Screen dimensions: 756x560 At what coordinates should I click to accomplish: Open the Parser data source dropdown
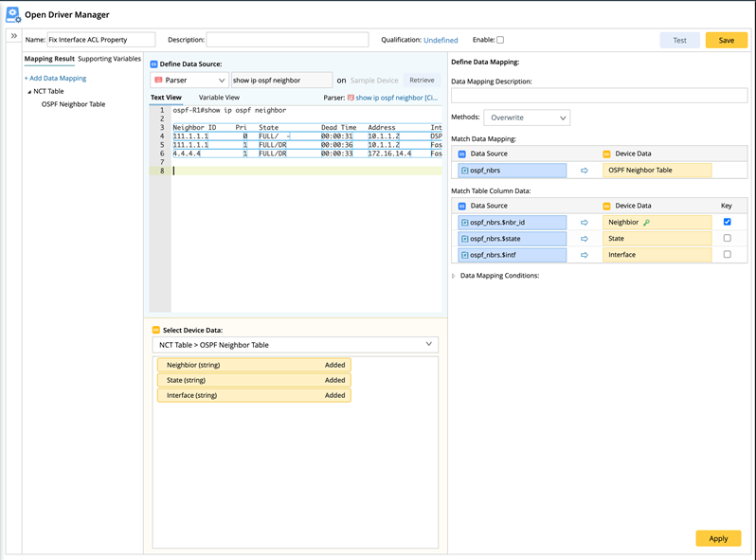(x=189, y=81)
